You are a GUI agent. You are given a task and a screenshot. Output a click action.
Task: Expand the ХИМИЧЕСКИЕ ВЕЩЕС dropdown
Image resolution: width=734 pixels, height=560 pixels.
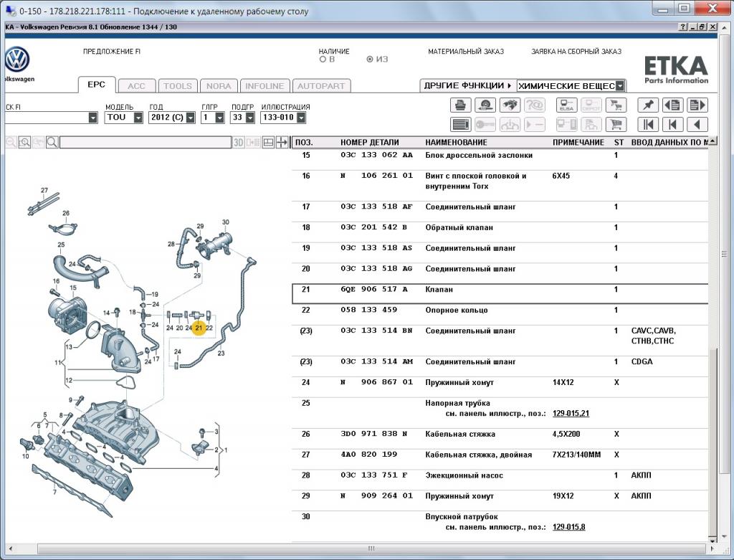tap(620, 86)
